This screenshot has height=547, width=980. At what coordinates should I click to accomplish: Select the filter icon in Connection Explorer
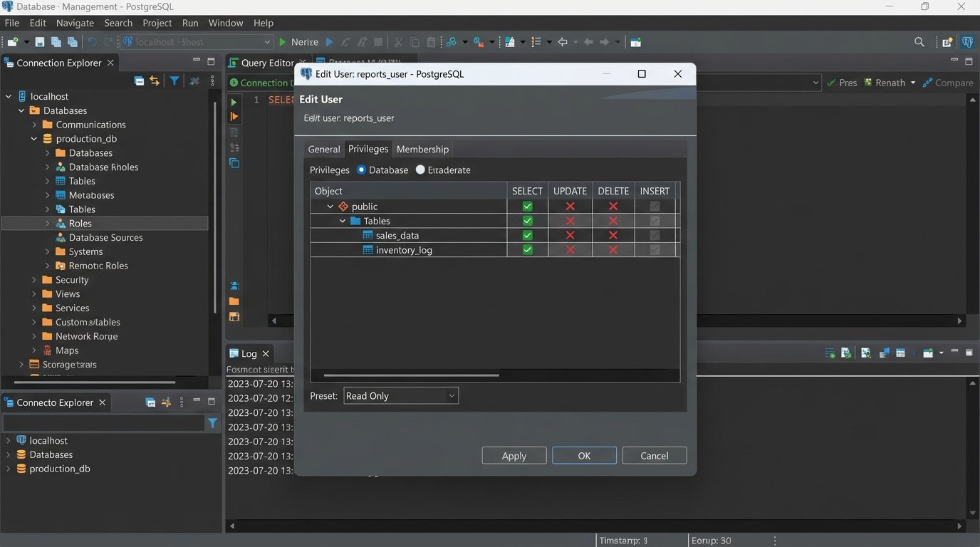coord(174,80)
